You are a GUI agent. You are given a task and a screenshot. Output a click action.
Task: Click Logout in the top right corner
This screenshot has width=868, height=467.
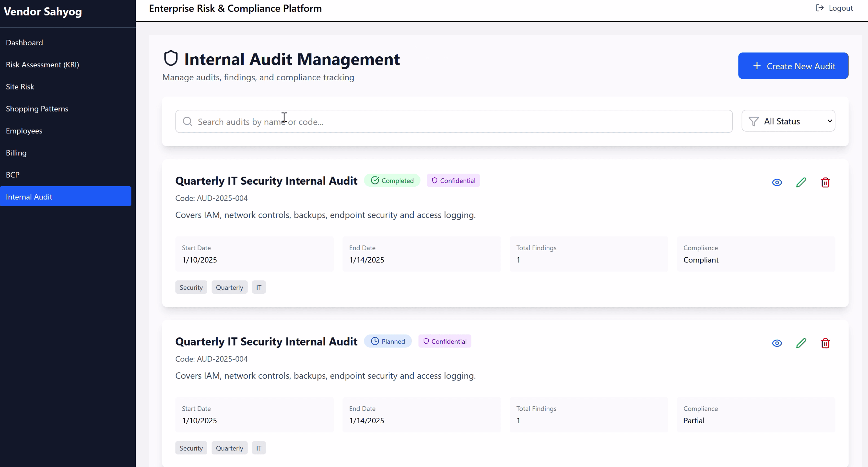(840, 7)
